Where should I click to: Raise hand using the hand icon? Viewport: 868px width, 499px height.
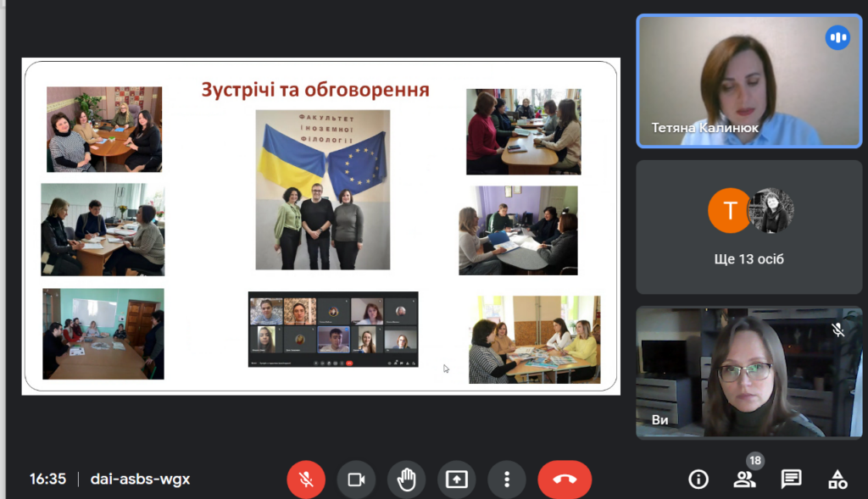click(407, 480)
